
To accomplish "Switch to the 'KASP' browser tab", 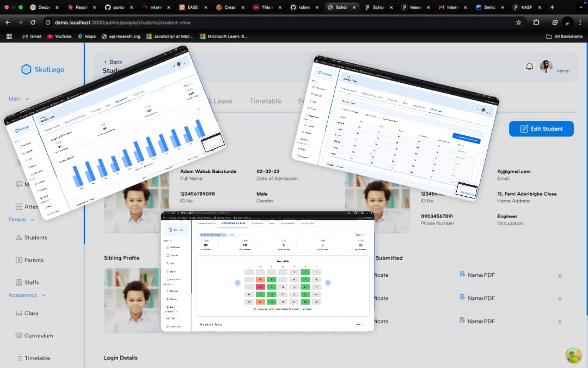I will pyautogui.click(x=526, y=7).
